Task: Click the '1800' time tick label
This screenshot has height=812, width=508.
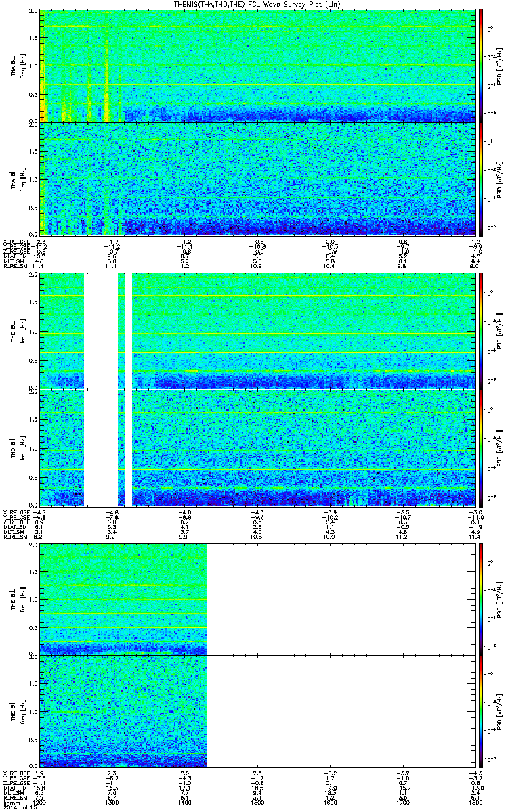Action: click(x=476, y=803)
